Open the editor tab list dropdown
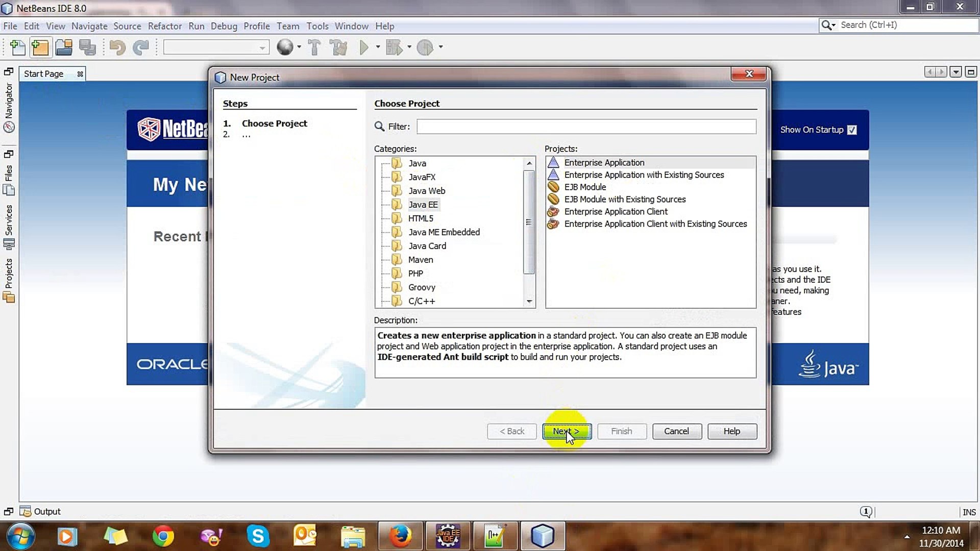980x551 pixels. [955, 72]
